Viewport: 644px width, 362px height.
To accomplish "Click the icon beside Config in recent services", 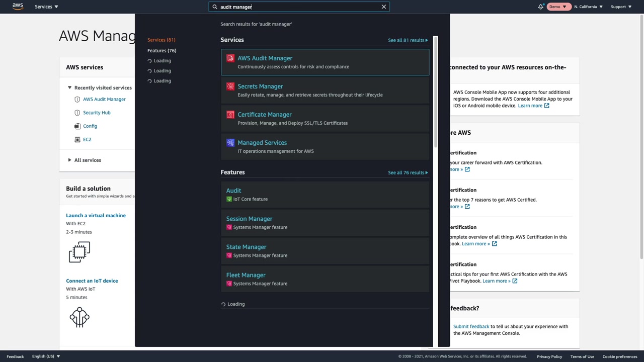I will (77, 126).
